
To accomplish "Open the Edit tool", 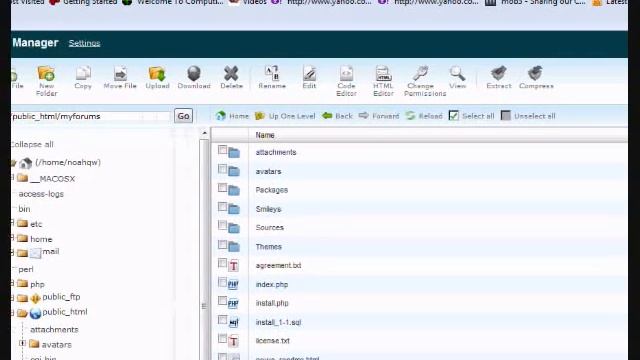I will click(x=309, y=78).
